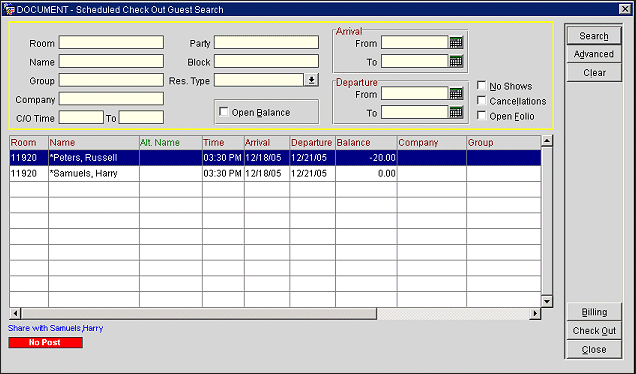Enable the No Shows checkbox
Viewport: 636px width, 374px height.
click(481, 86)
